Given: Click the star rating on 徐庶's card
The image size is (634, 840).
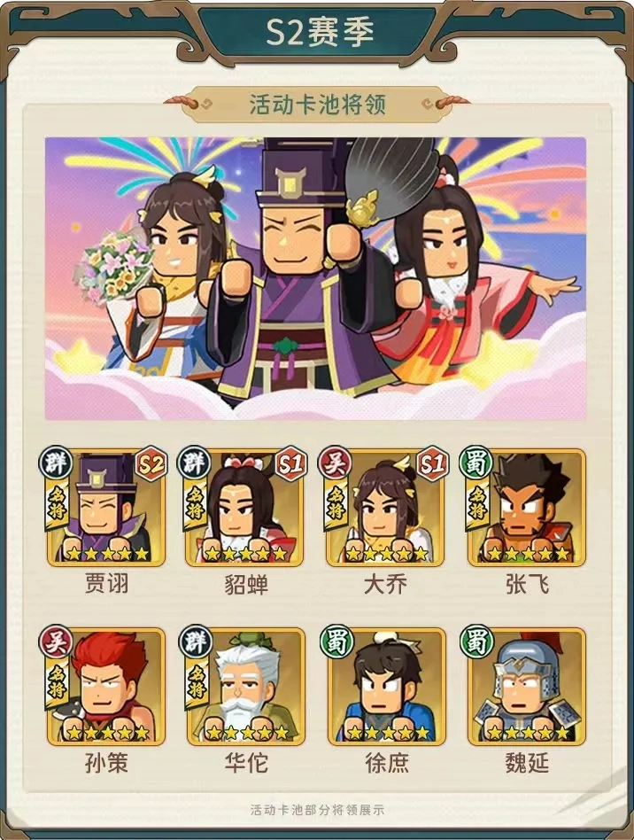Looking at the screenshot, I should (x=387, y=732).
